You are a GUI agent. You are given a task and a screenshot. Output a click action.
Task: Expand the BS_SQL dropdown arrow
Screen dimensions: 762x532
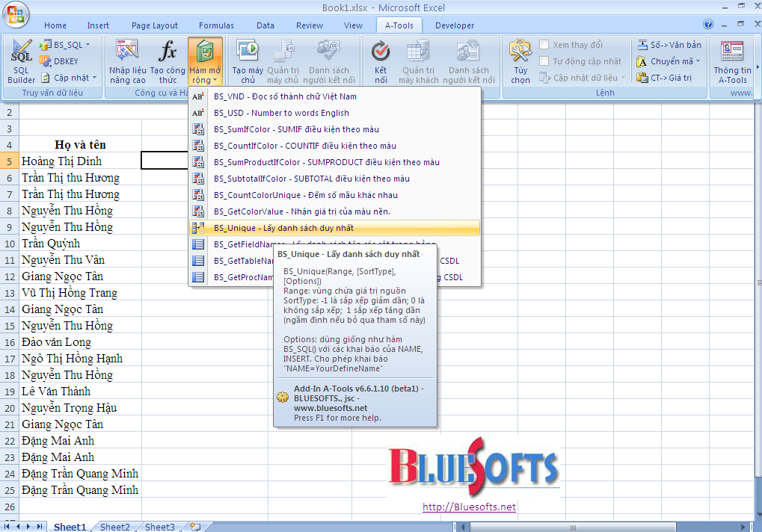click(x=88, y=45)
